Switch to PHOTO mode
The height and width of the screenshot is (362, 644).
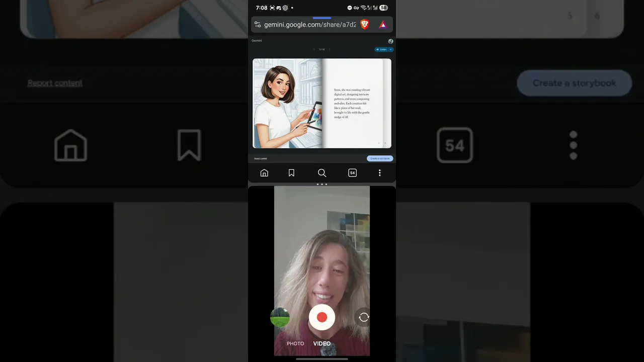[x=295, y=344]
